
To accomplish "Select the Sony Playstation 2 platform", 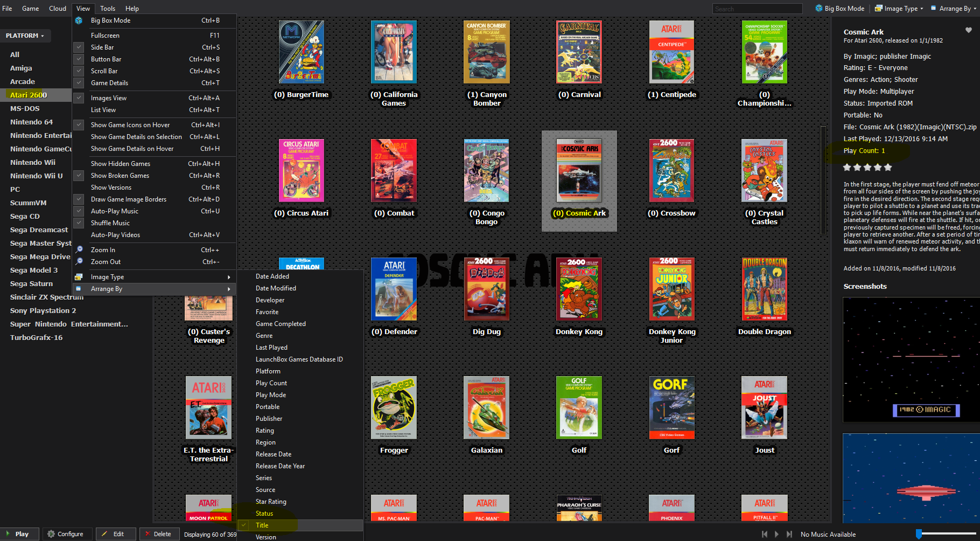I will (43, 310).
